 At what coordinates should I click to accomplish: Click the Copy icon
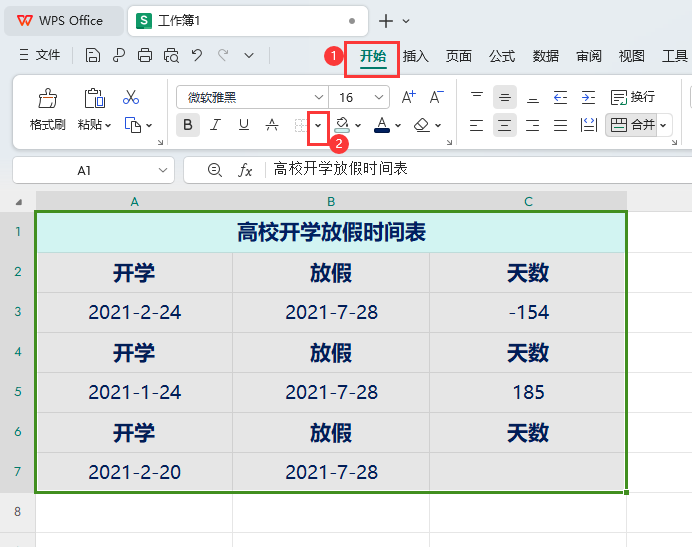coord(132,125)
